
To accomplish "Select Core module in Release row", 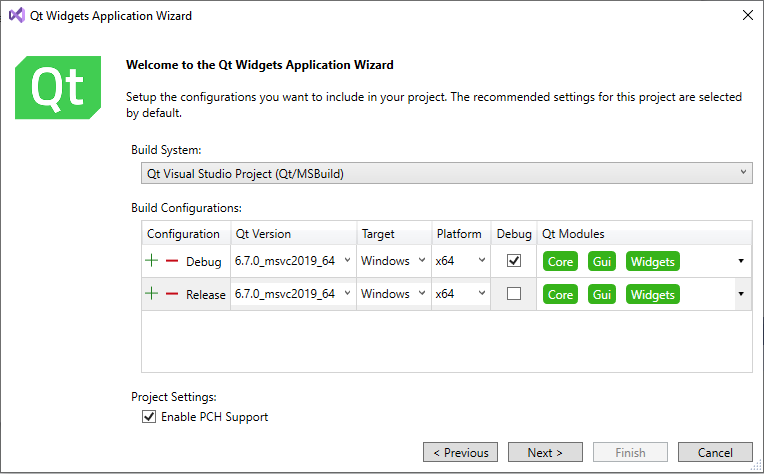I will [x=560, y=294].
